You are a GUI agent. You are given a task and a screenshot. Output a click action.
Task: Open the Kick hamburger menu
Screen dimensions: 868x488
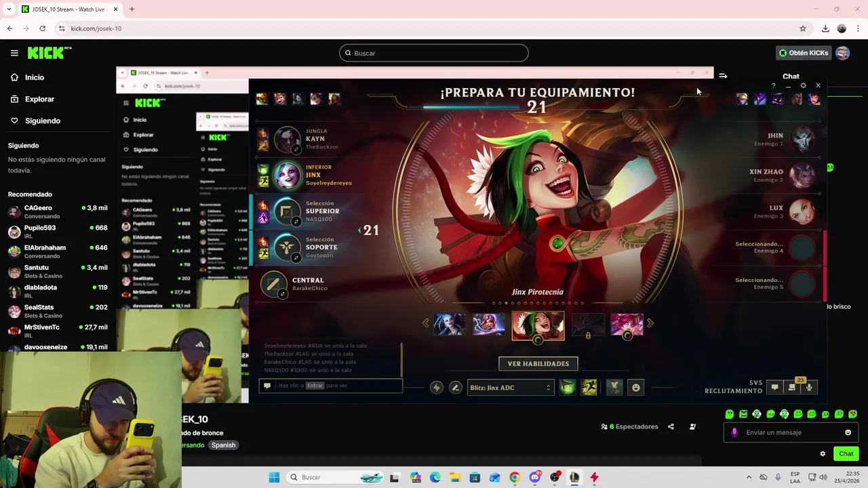point(14,53)
